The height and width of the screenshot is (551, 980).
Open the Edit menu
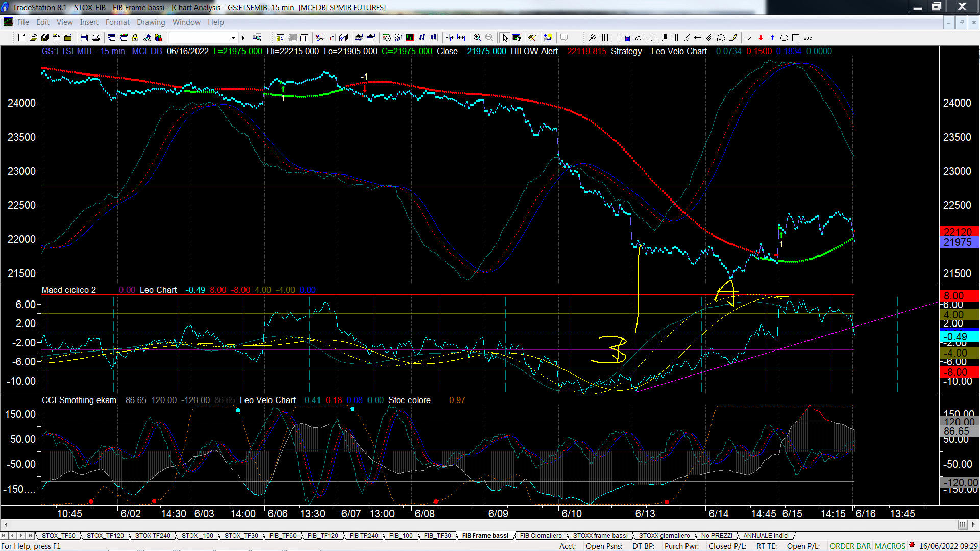click(43, 22)
